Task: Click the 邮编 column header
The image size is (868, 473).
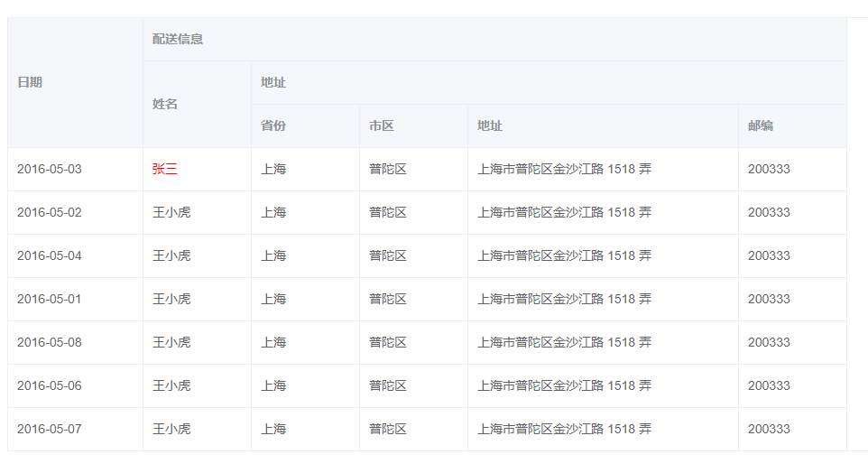Action: pos(761,125)
